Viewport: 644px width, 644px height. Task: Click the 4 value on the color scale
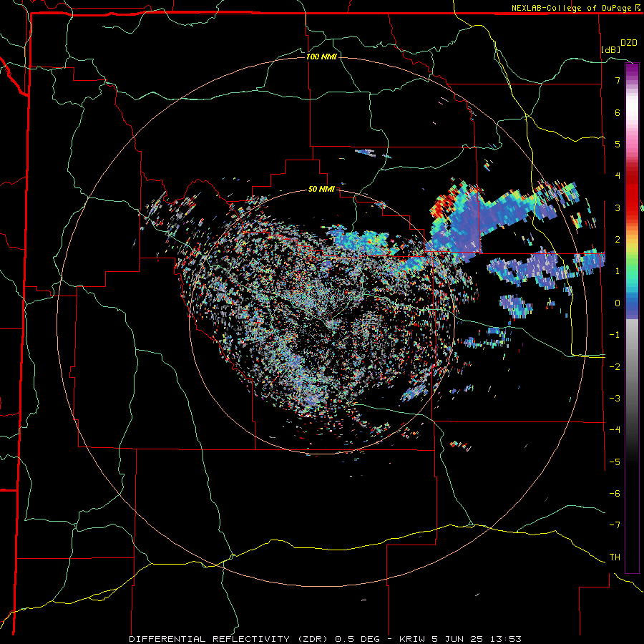tap(618, 176)
